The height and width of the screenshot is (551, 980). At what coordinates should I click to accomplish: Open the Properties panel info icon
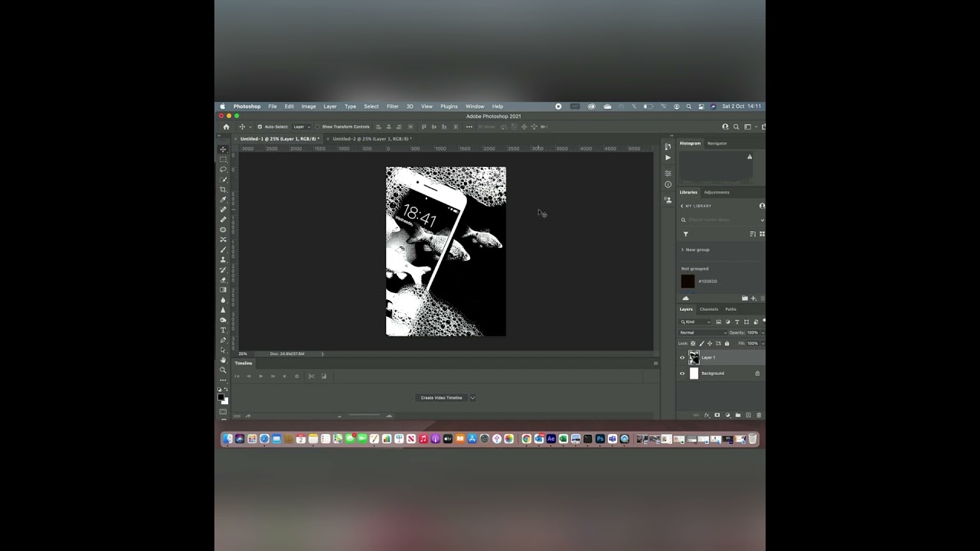pyautogui.click(x=668, y=184)
